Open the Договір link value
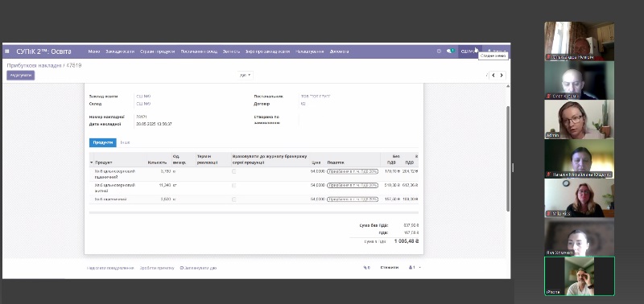Screen dimensions: 644x304 click(x=303, y=104)
